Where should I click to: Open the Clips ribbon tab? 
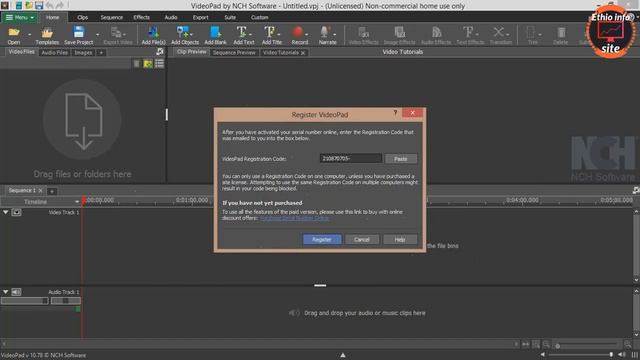pos(82,18)
